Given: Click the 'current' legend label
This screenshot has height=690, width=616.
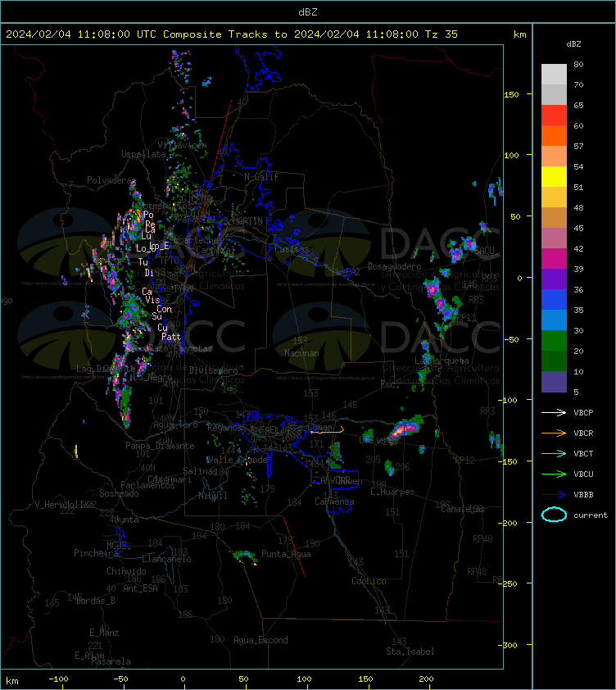Looking at the screenshot, I should pos(591,515).
